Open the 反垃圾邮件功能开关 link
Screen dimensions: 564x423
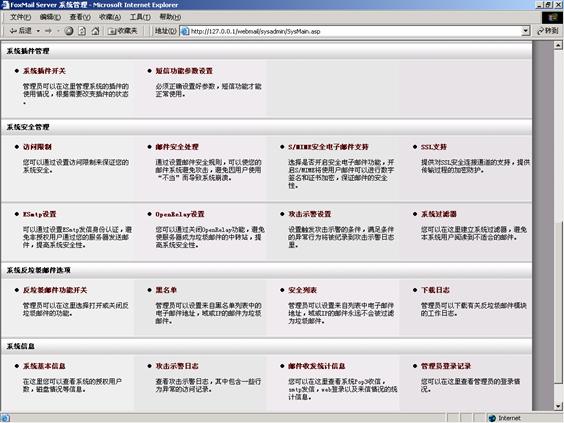point(55,290)
